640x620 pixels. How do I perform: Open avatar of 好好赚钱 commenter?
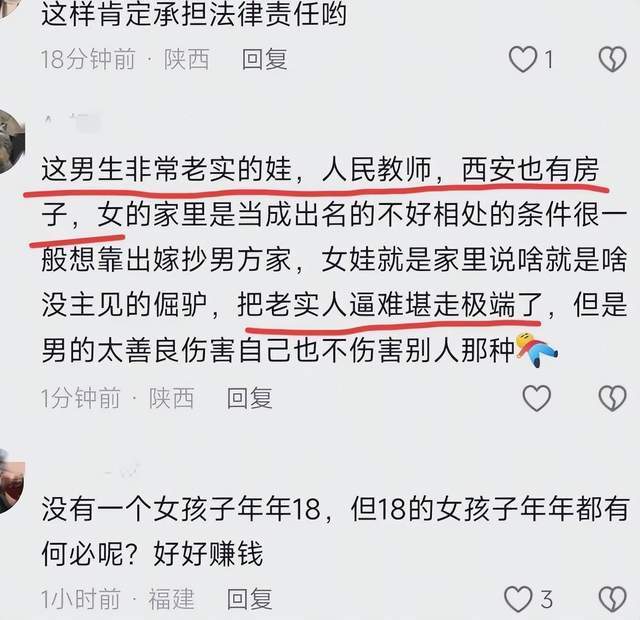click(x=11, y=481)
